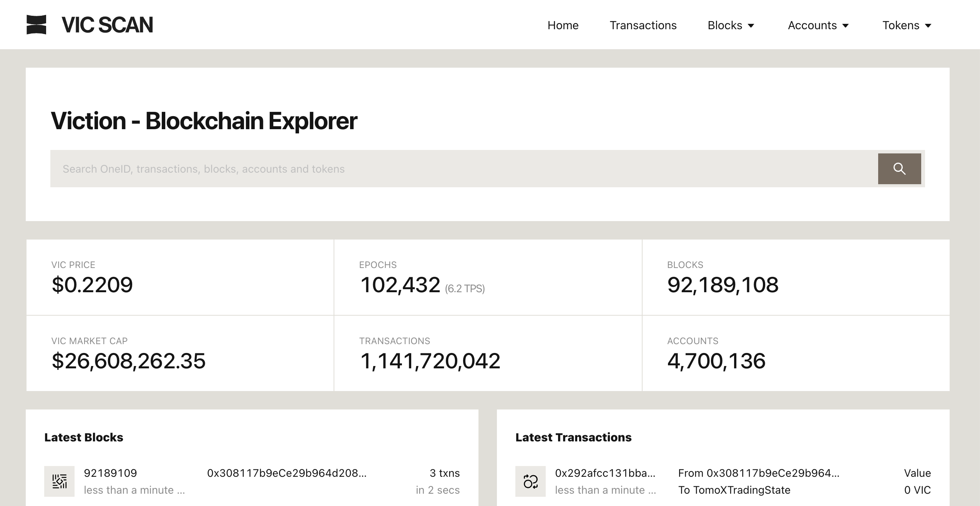Go to the Home menu item
This screenshot has height=506, width=980.
point(563,25)
